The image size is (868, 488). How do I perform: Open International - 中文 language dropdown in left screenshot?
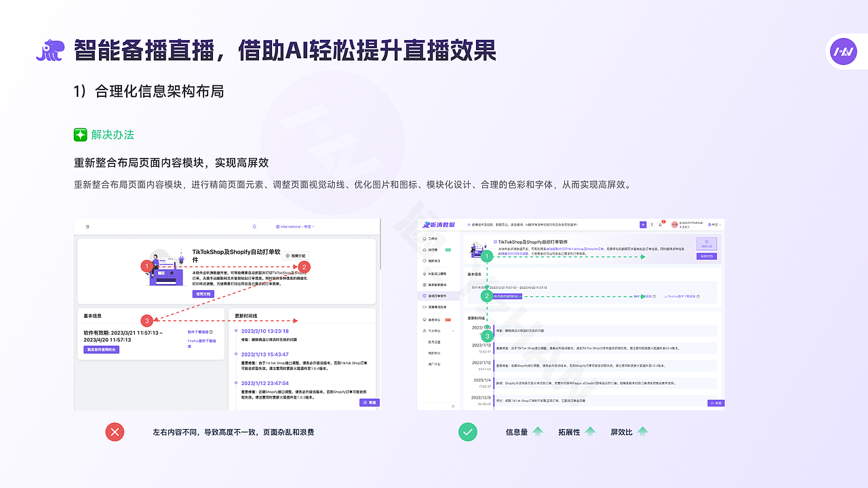296,226
